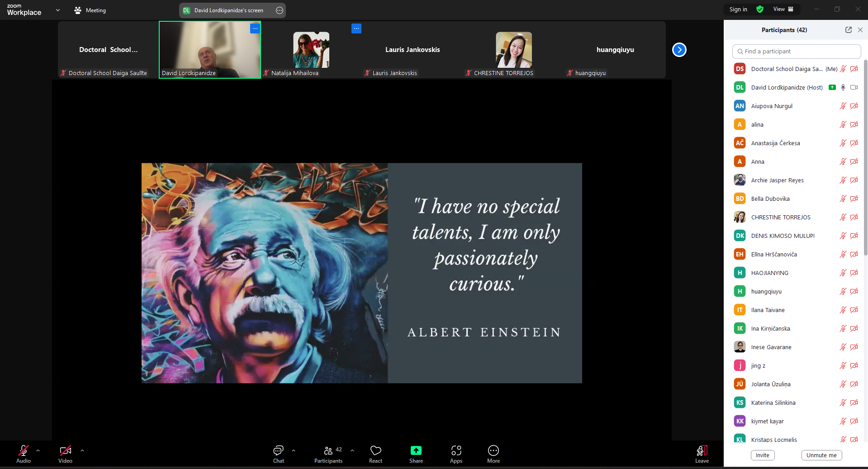Open David Lordkipanidze's screen share options
The image size is (868, 469).
click(x=280, y=10)
